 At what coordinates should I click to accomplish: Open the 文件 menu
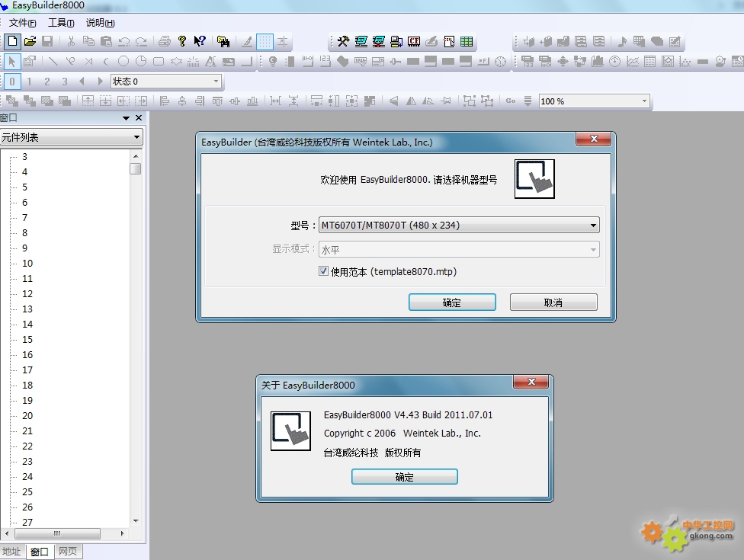pos(22,23)
